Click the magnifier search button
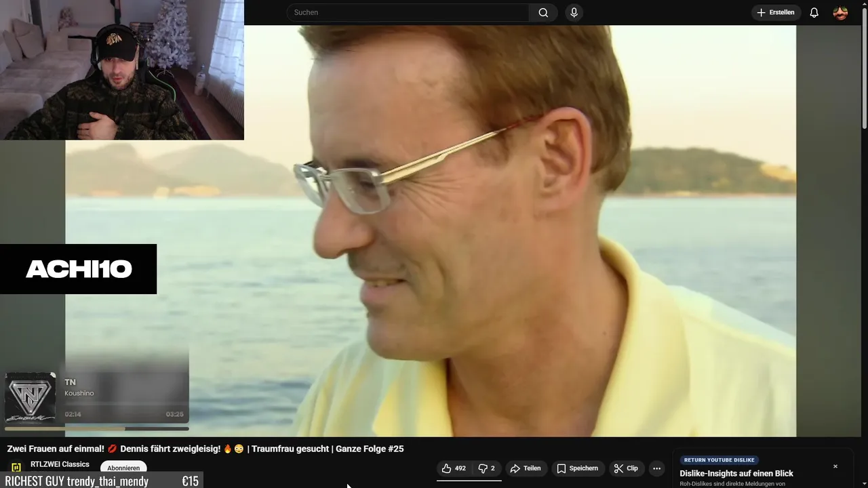 543,12
